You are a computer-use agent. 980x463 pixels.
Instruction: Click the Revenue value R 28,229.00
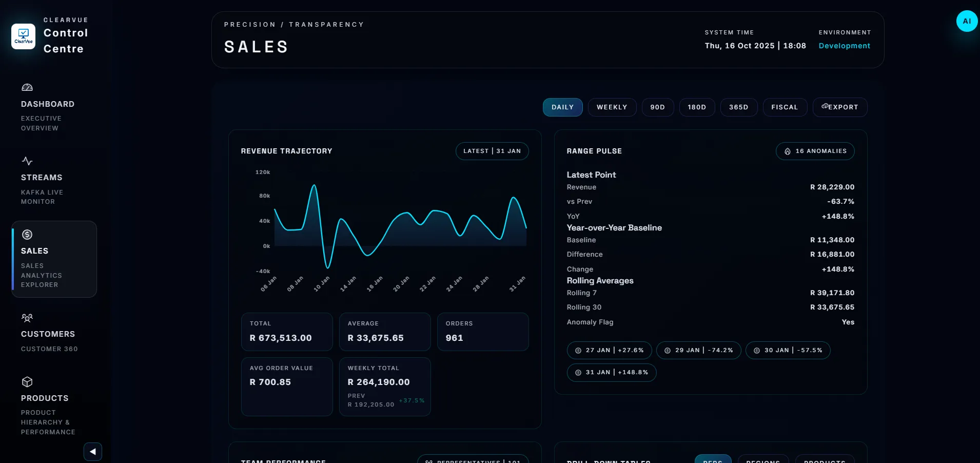point(832,187)
